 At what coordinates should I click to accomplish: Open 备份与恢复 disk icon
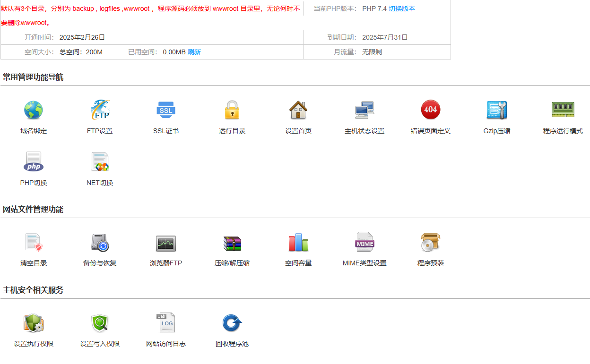[x=100, y=243]
